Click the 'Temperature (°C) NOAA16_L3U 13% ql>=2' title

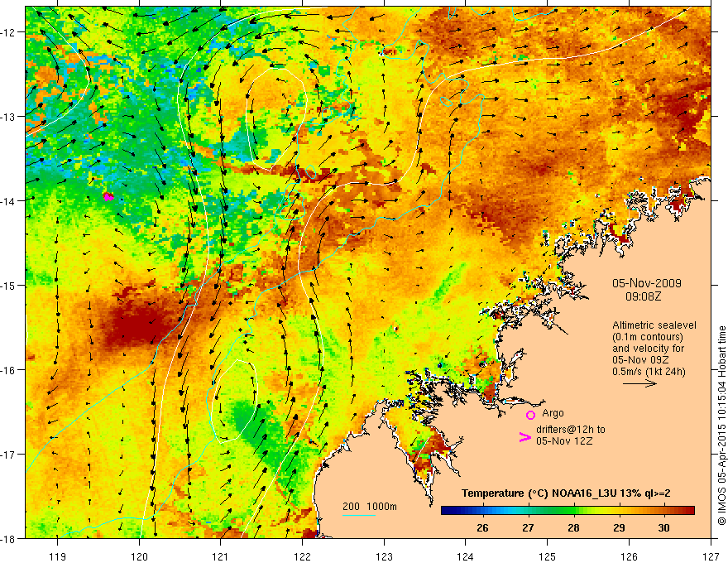tap(566, 493)
